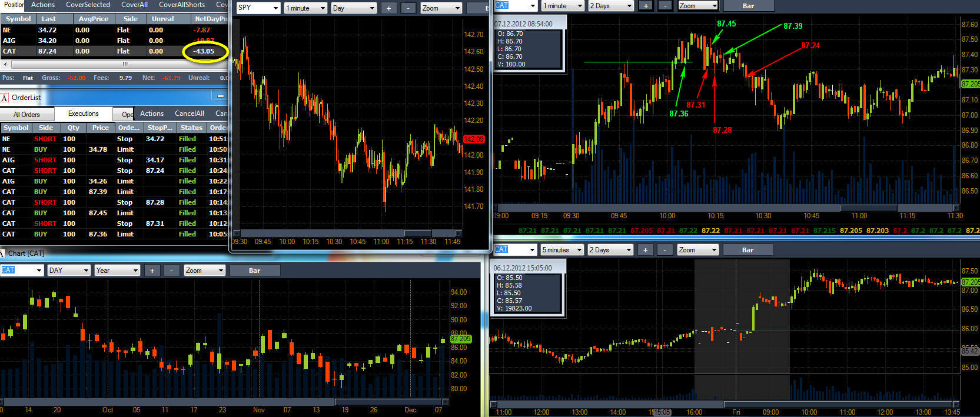Select the CAT SHORT order with stop 87.31
Viewport: 980px width, 417px height.
point(115,223)
